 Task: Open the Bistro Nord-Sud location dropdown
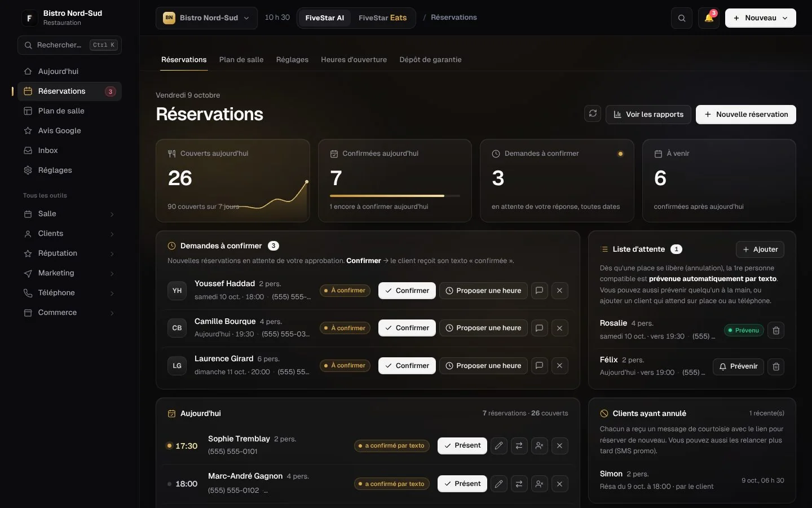pos(206,18)
